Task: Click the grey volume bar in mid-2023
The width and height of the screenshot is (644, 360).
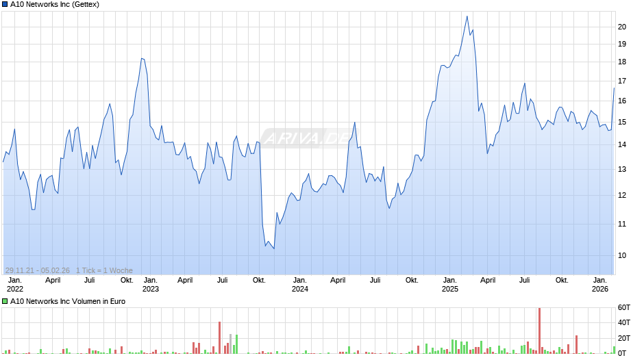Action: 230,344
